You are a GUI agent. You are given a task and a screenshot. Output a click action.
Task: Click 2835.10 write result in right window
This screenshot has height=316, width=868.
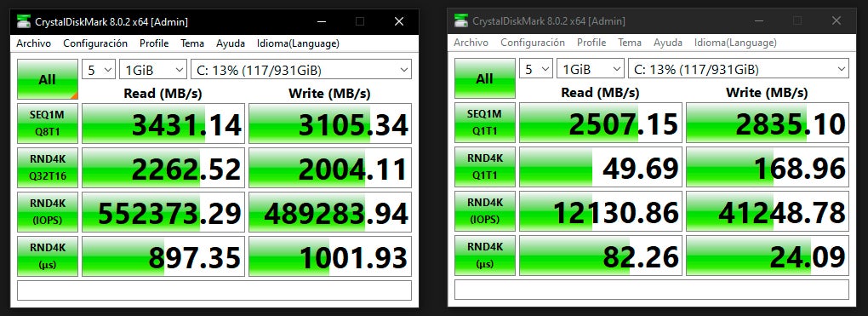point(768,123)
